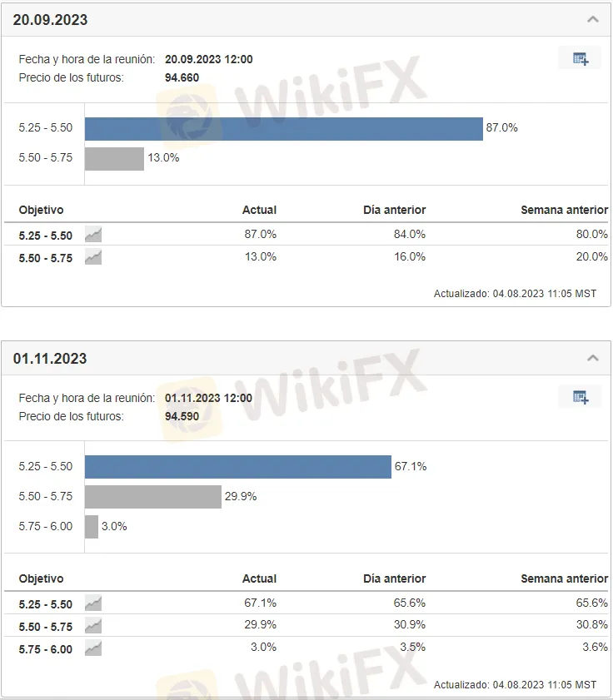Open chart icon for 5.25 - 5.50 in 20.09.2023 table
Viewport: 613px width, 700px height.
(x=93, y=235)
